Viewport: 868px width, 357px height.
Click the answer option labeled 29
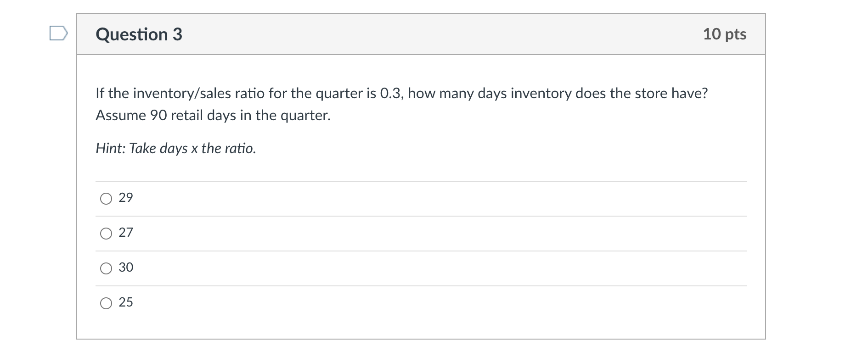click(125, 198)
